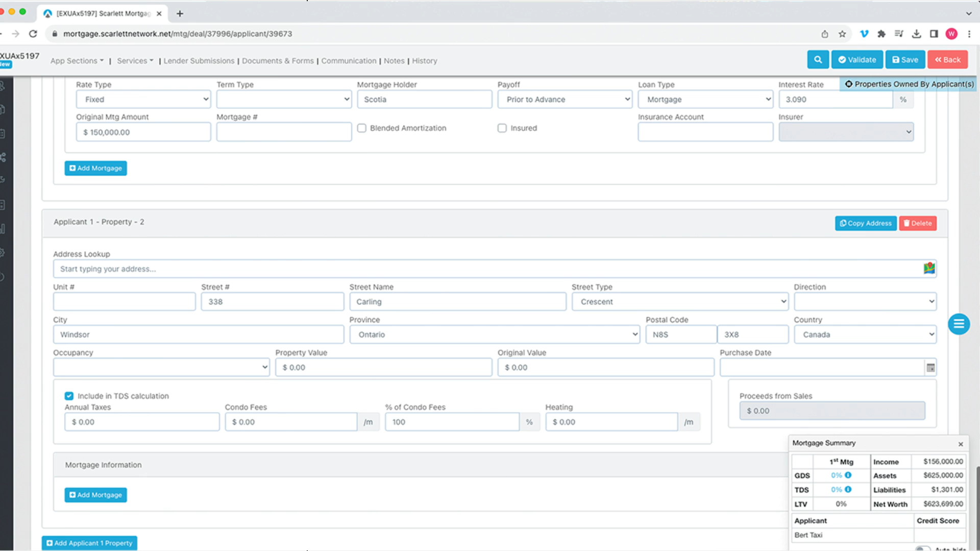Screen dimensions: 980x551
Task: Click the Add Applicant 1 Property button
Action: (89, 543)
